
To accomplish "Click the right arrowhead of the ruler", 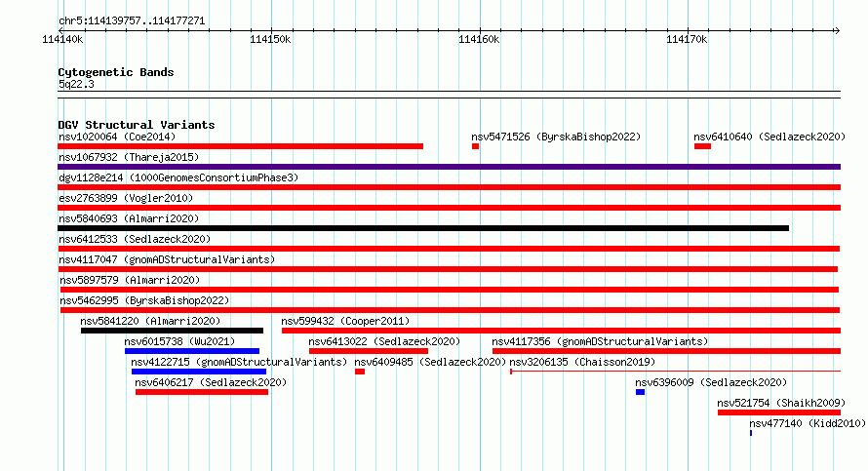I will (x=837, y=31).
